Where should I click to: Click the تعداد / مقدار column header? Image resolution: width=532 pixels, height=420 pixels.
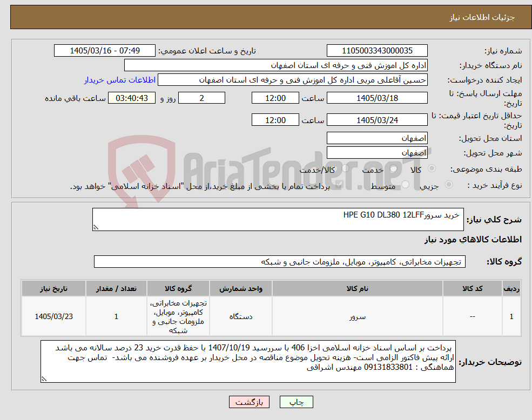point(116,288)
